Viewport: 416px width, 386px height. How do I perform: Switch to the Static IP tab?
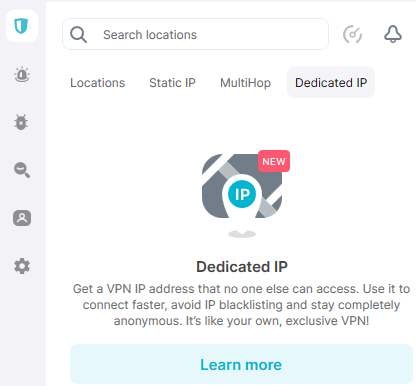pos(172,83)
